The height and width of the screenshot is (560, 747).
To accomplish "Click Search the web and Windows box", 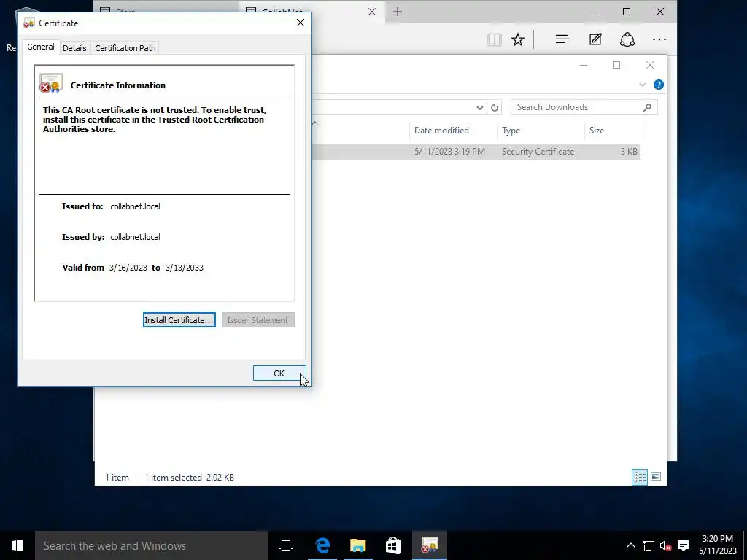I will click(x=152, y=545).
